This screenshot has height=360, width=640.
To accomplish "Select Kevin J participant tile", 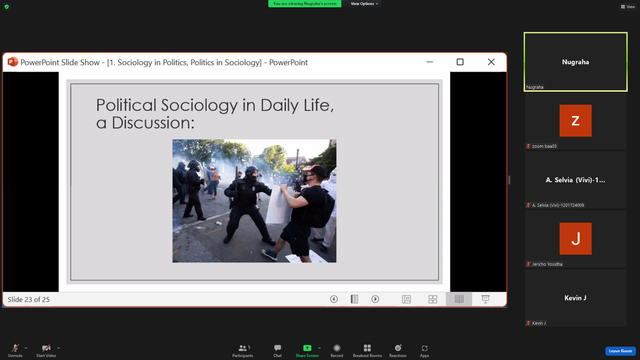I will 576,298.
